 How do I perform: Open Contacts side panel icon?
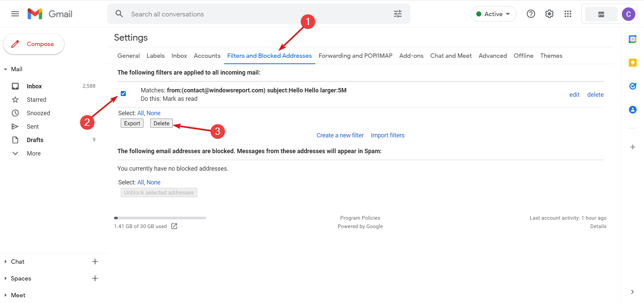633,110
